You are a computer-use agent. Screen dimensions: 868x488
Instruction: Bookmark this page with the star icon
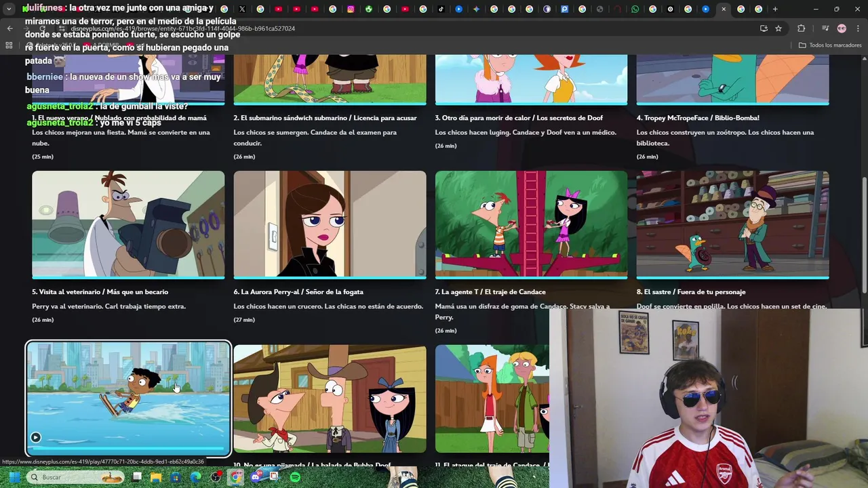click(x=778, y=28)
